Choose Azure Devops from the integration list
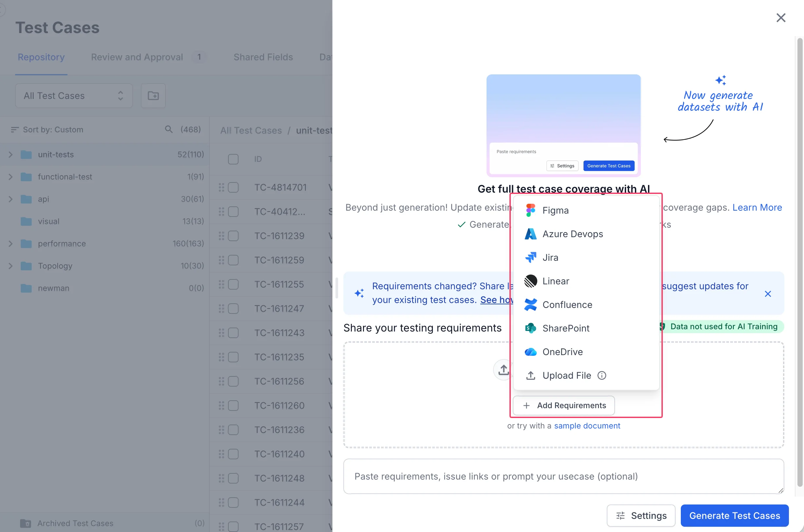The height and width of the screenshot is (532, 804). [x=586, y=234]
